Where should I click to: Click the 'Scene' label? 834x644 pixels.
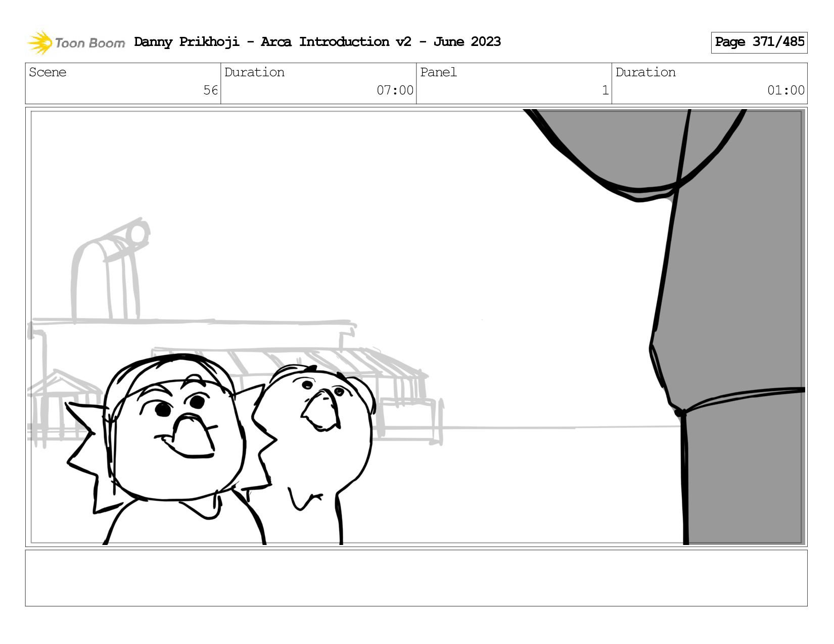coord(48,72)
